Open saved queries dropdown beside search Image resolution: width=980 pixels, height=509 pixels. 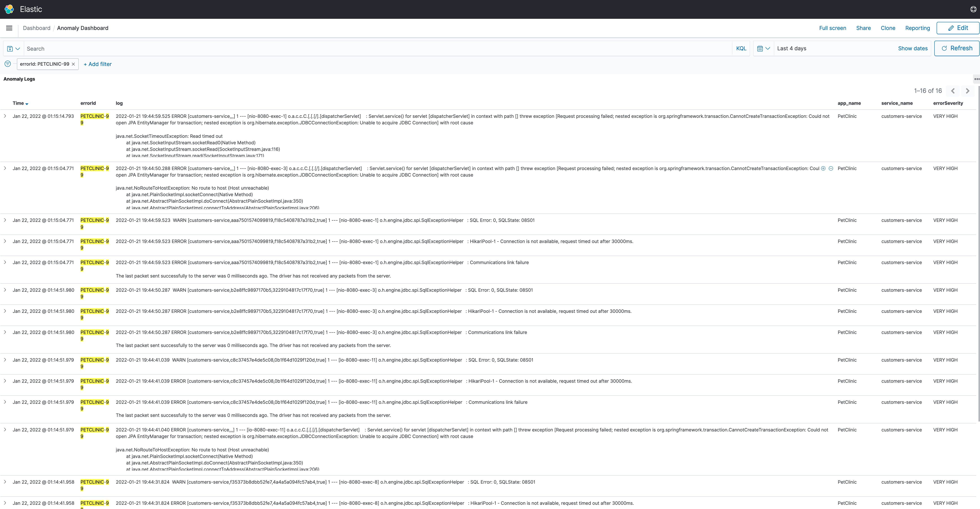coord(13,49)
